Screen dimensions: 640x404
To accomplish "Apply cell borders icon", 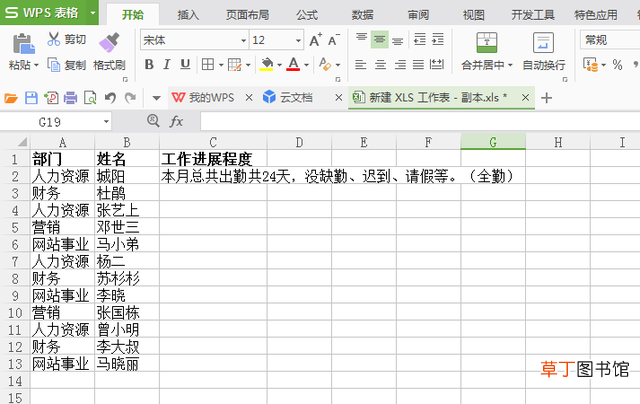I will [x=208, y=64].
